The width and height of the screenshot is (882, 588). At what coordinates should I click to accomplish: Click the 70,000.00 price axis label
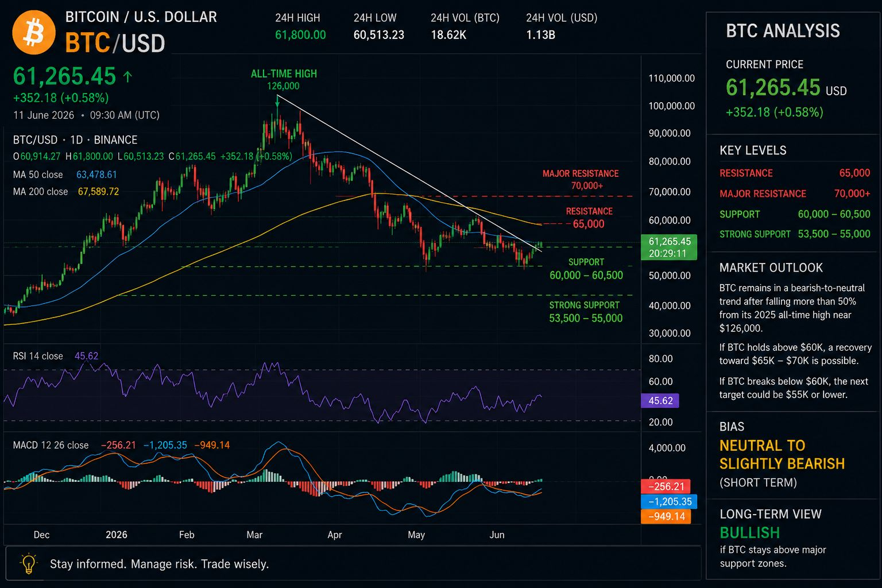(x=670, y=192)
